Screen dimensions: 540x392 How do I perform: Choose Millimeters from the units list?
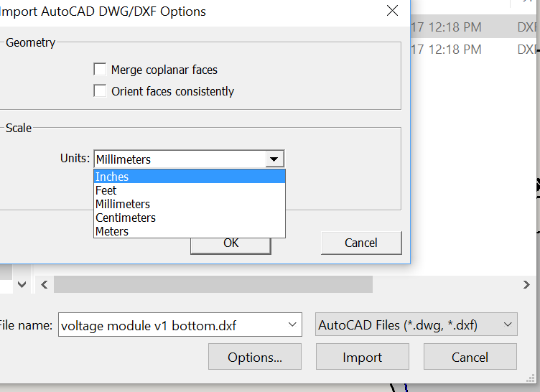click(x=190, y=204)
